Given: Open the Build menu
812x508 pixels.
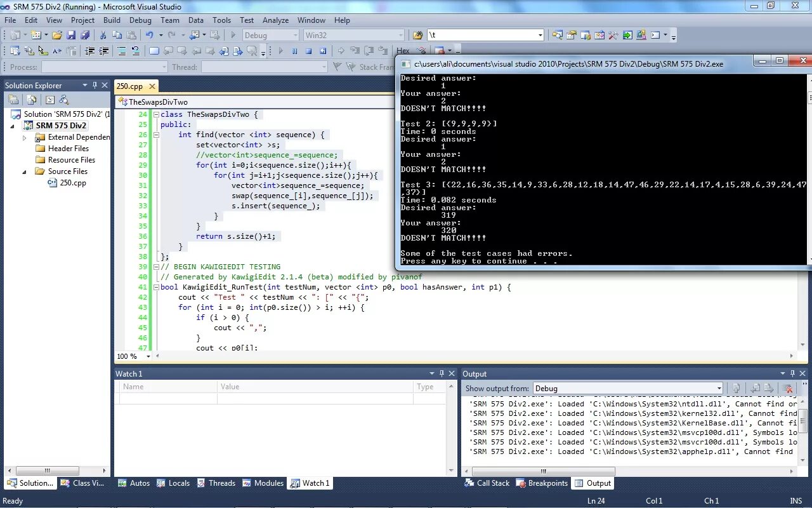Looking at the screenshot, I should [112, 20].
